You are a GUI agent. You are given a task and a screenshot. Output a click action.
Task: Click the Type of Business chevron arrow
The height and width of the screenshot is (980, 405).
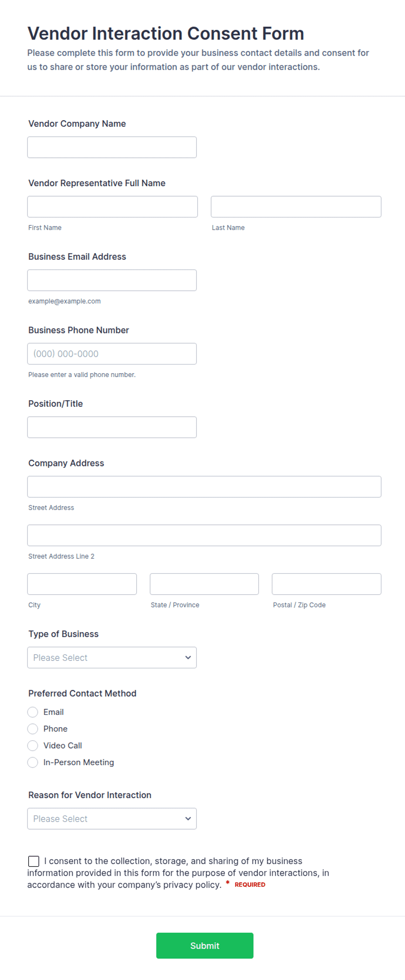point(188,657)
